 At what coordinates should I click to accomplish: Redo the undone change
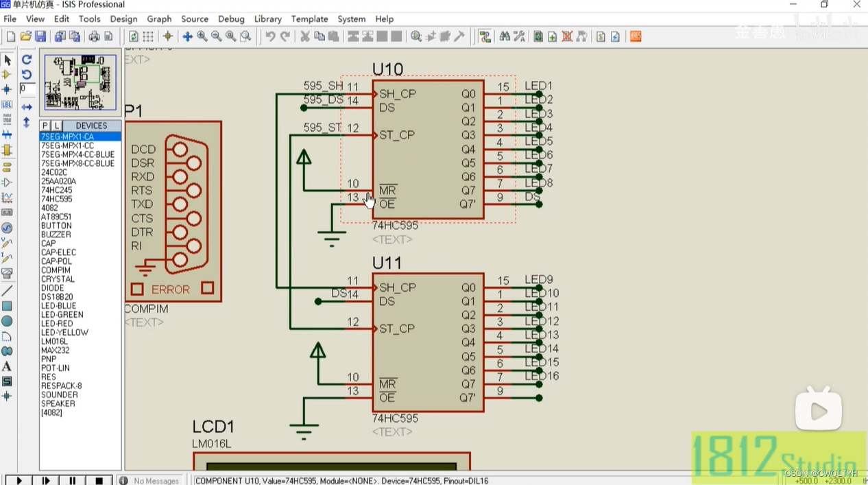tap(285, 36)
